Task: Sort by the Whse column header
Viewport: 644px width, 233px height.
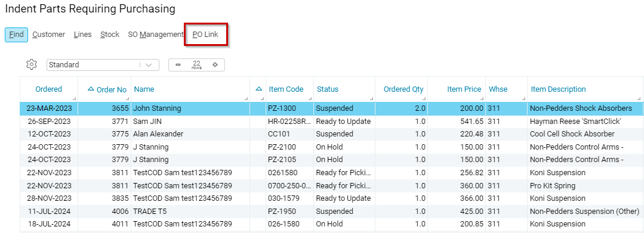Action: tap(498, 89)
